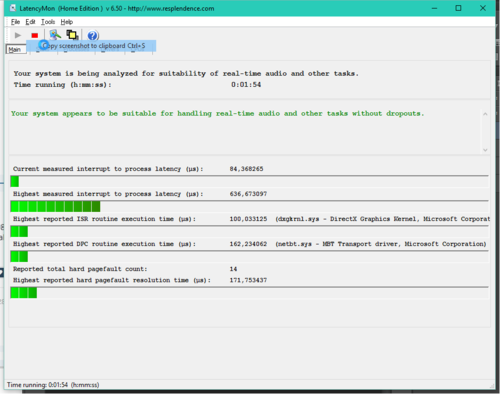
Task: Switch to the Main tab
Action: [16, 49]
